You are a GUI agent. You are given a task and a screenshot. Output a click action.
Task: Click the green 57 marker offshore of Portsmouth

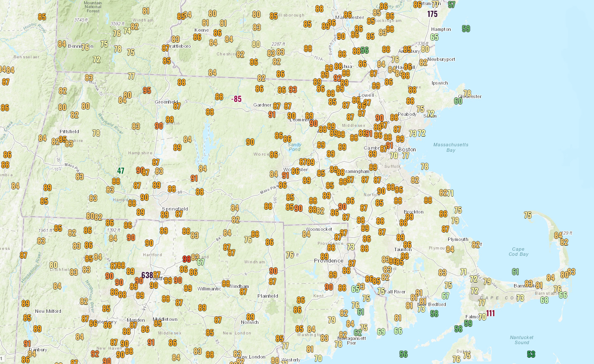coord(452,5)
